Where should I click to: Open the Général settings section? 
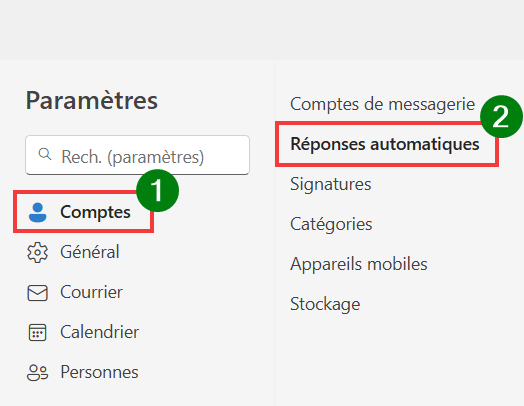tap(90, 252)
